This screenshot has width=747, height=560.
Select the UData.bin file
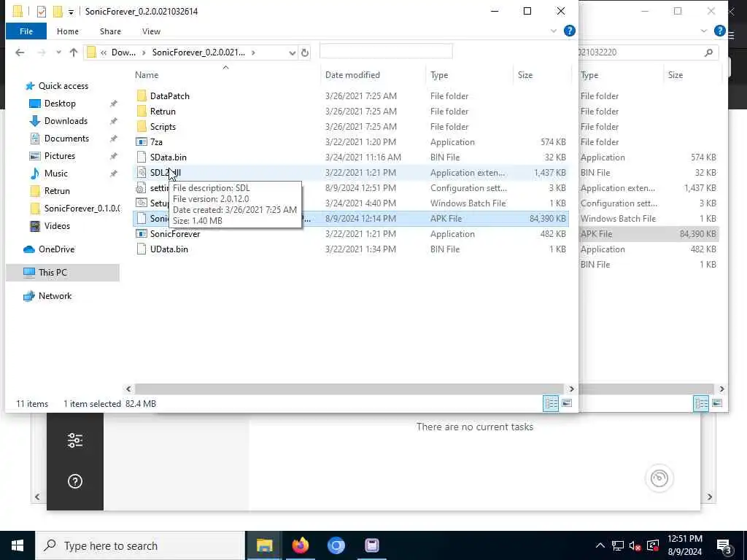169,249
